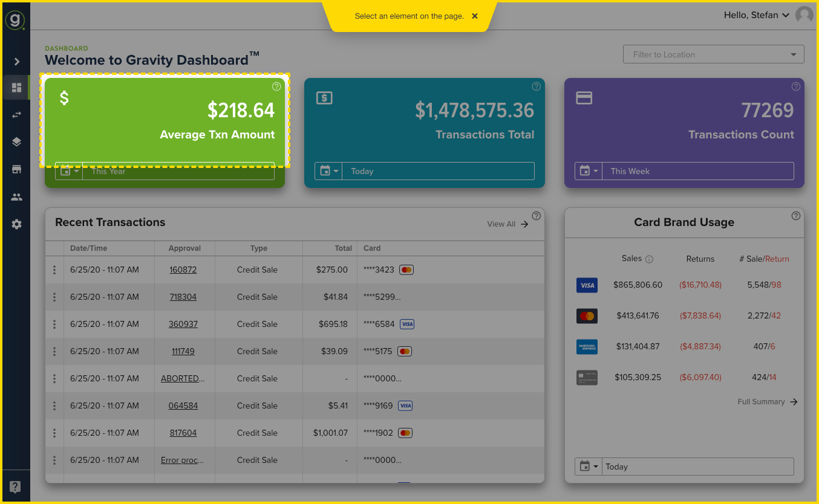The image size is (819, 504).
Task: Click the Date/Time column header
Action: point(88,248)
